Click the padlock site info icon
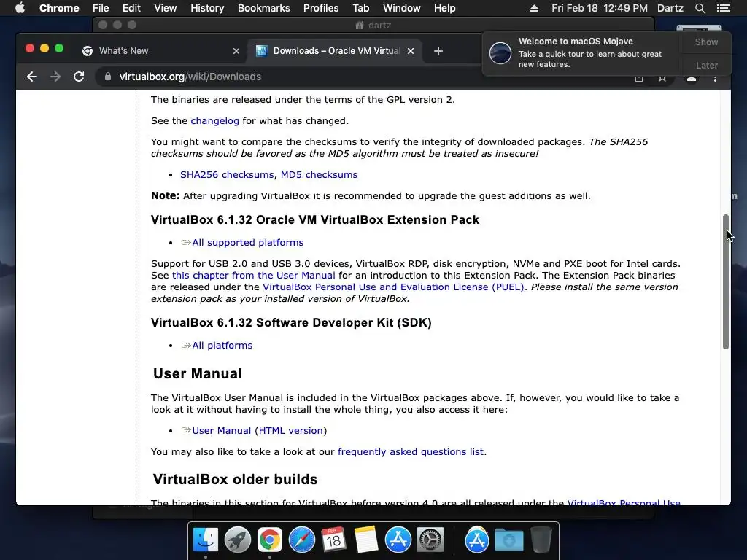Screen dimensions: 747x560 108,77
